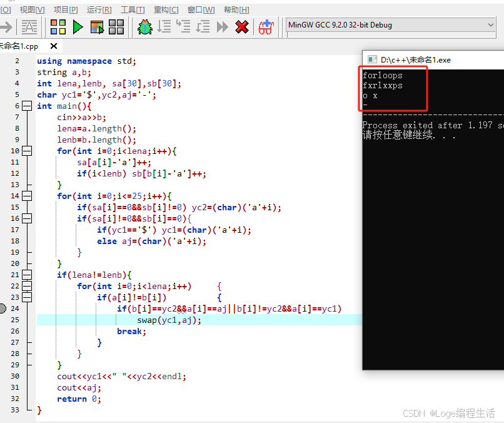Toggle the breakpoint marker at line 24
This screenshot has width=504, height=423.
pos(3,308)
